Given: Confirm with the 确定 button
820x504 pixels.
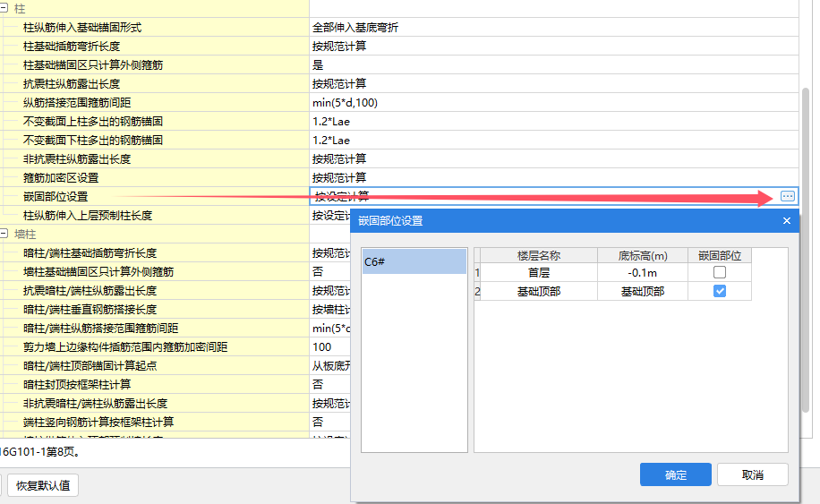Looking at the screenshot, I should click(x=676, y=474).
